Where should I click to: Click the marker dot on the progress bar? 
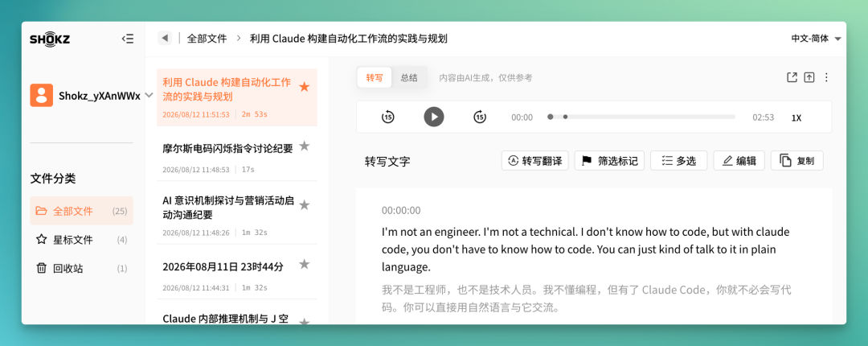[x=565, y=117]
